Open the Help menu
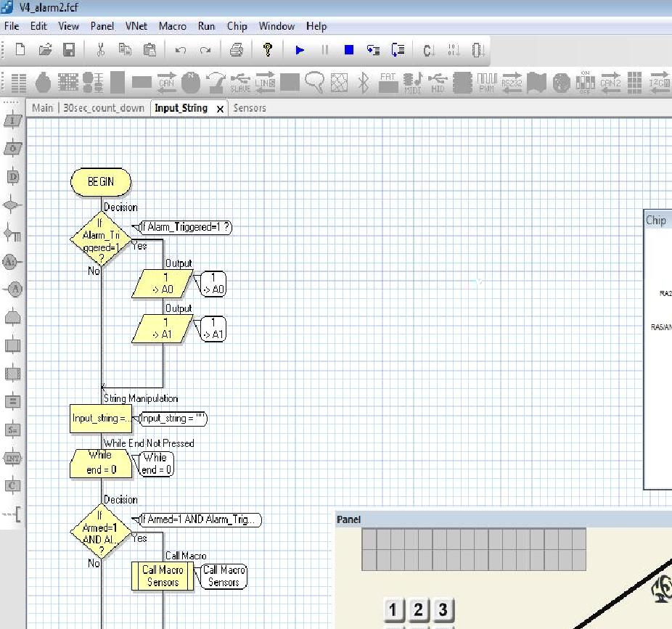 [316, 26]
